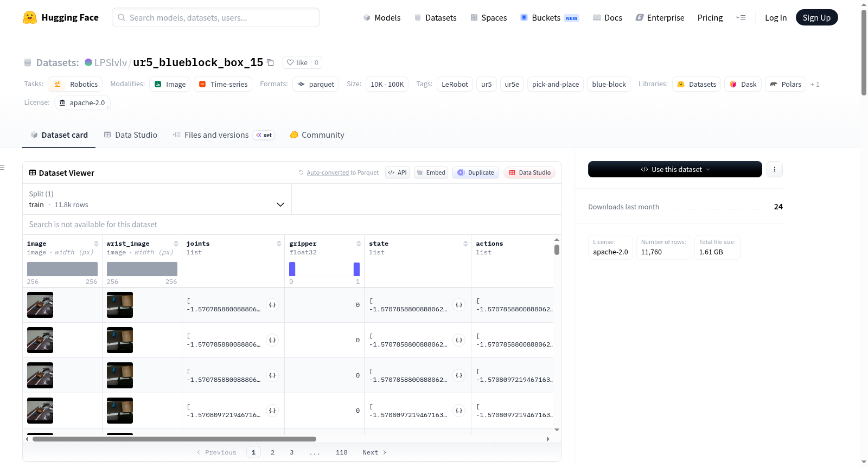Show the additional libraries +1

click(x=815, y=84)
